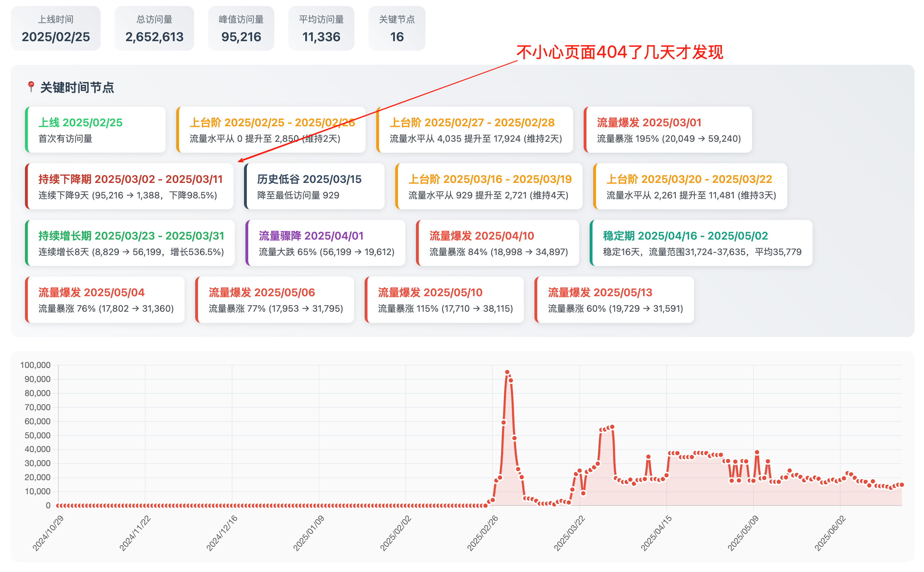Click the 50,000 y-axis label
Image resolution: width=924 pixels, height=572 pixels.
[37, 436]
